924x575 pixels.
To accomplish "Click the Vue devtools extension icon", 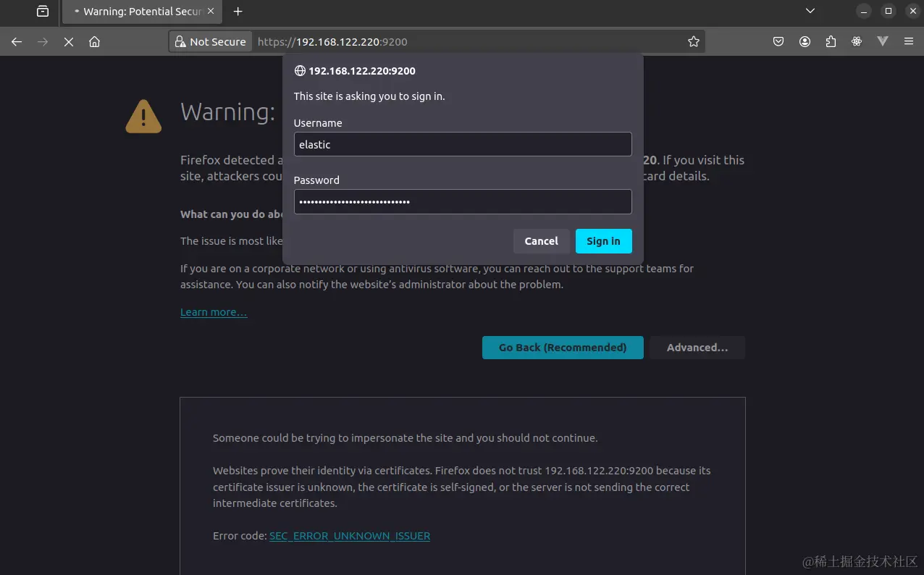I will 883,42.
